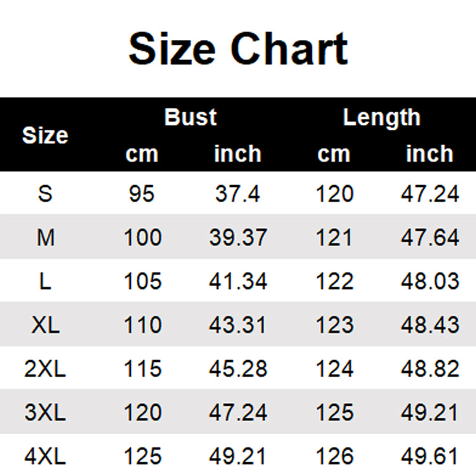Select the 123 cm length value
The height and width of the screenshot is (476, 476).
click(334, 325)
